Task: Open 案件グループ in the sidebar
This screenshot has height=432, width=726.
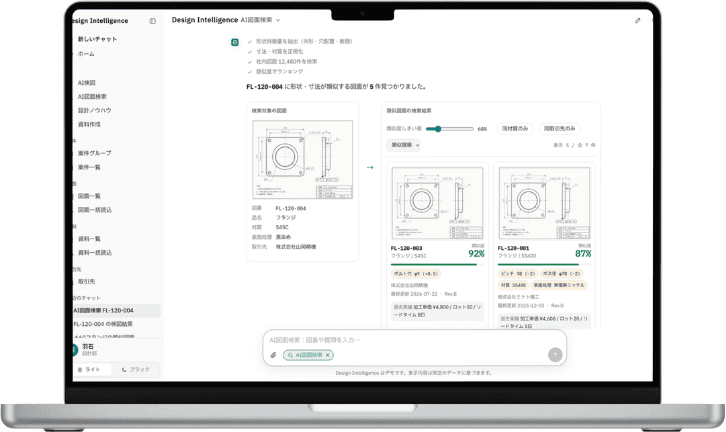Action: (x=94, y=153)
